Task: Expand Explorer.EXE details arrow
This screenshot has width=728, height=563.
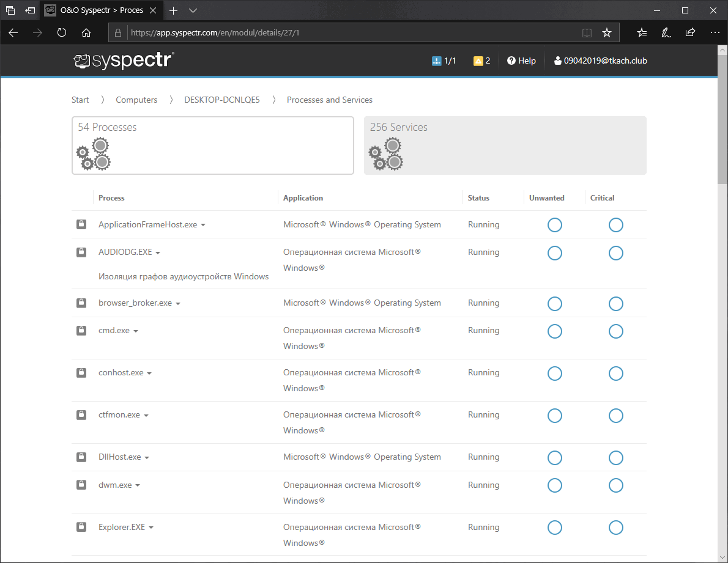Action: click(151, 528)
